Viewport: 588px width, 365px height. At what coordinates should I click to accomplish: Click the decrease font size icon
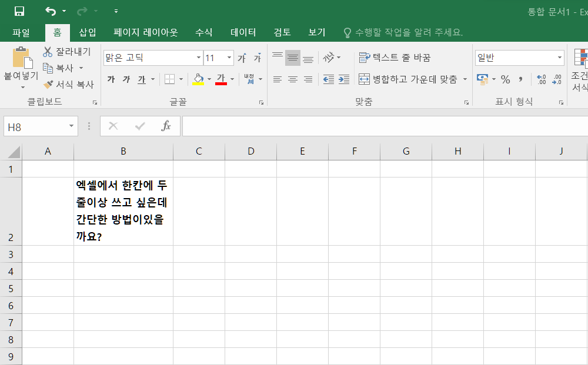(x=258, y=58)
